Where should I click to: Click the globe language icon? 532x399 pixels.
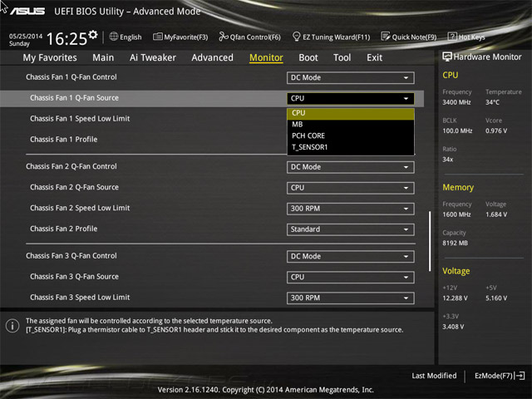(114, 37)
